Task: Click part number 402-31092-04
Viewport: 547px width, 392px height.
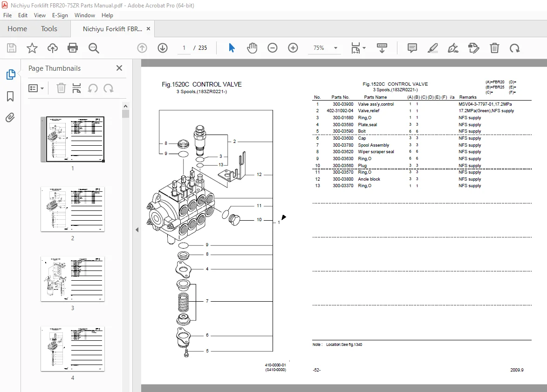Action: point(340,111)
